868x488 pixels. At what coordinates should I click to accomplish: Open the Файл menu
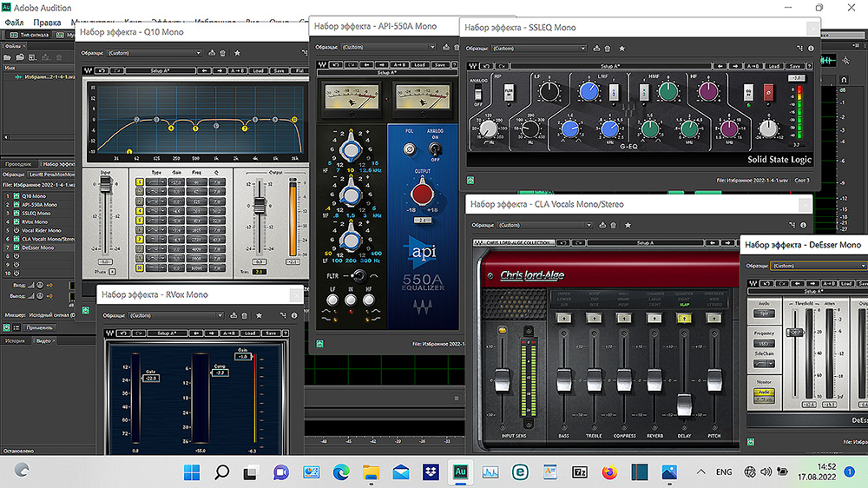click(12, 21)
